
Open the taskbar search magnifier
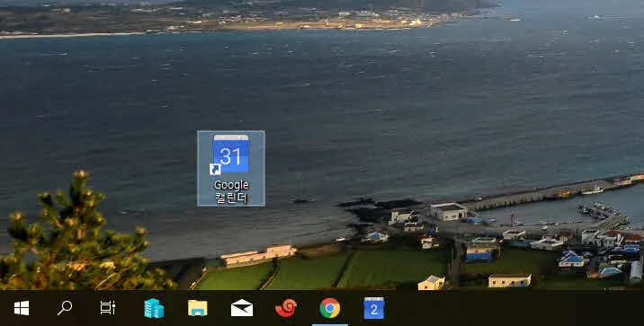(x=65, y=308)
